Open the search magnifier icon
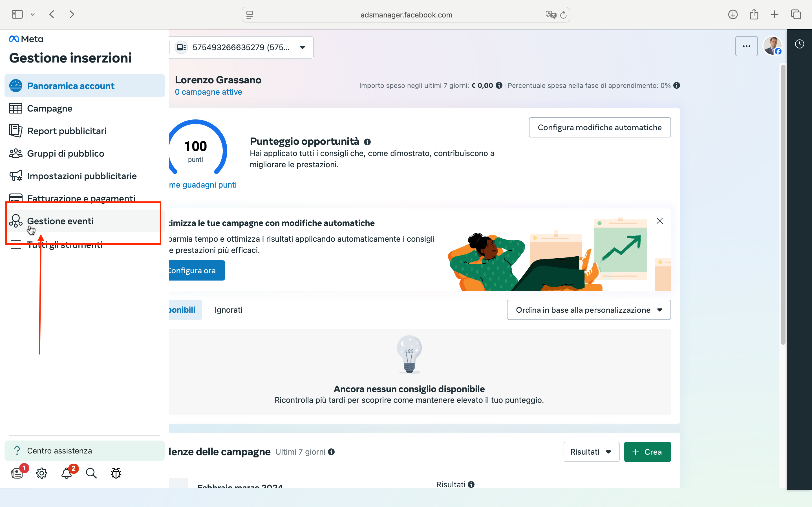The width and height of the screenshot is (812, 507). pos(91,473)
